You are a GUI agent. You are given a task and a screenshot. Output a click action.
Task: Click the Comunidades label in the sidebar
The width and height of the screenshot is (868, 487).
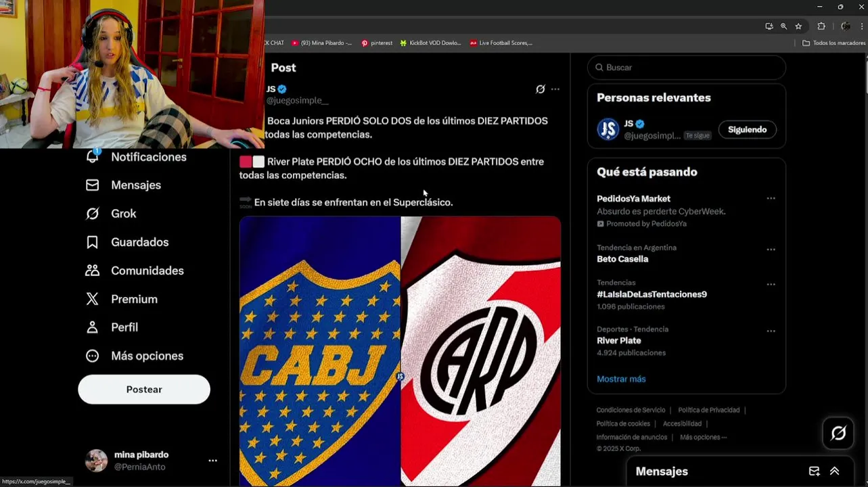tap(147, 271)
